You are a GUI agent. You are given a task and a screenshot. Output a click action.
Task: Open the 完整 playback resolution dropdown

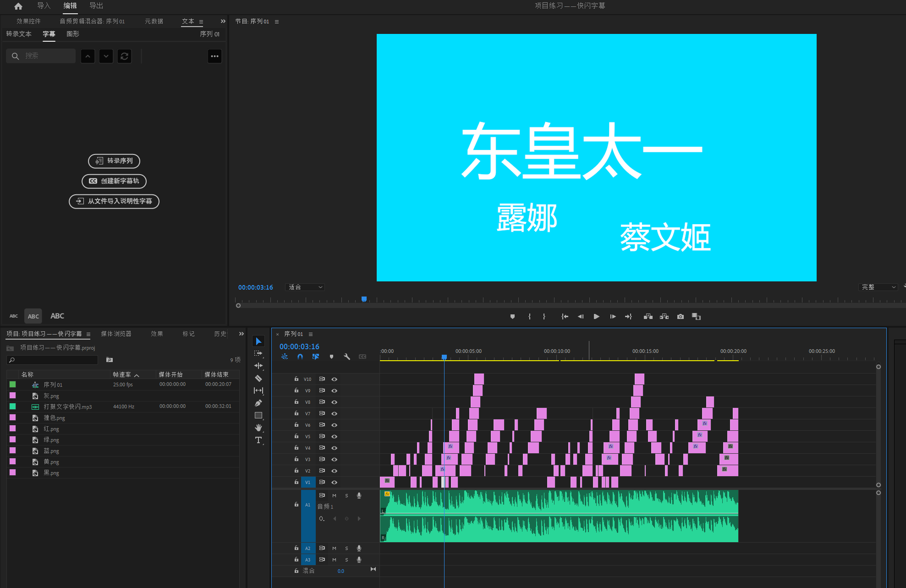click(x=878, y=287)
